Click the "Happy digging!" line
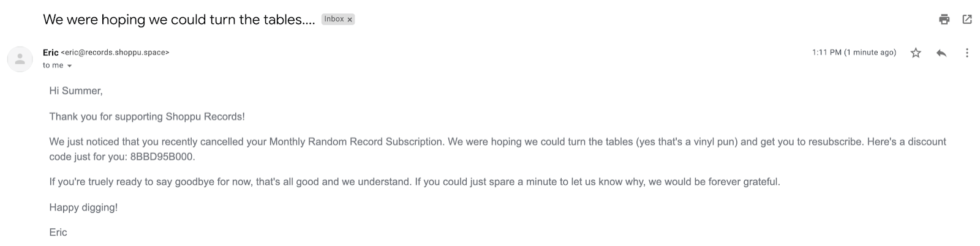Screen dimensions: 980x246 tap(83, 207)
